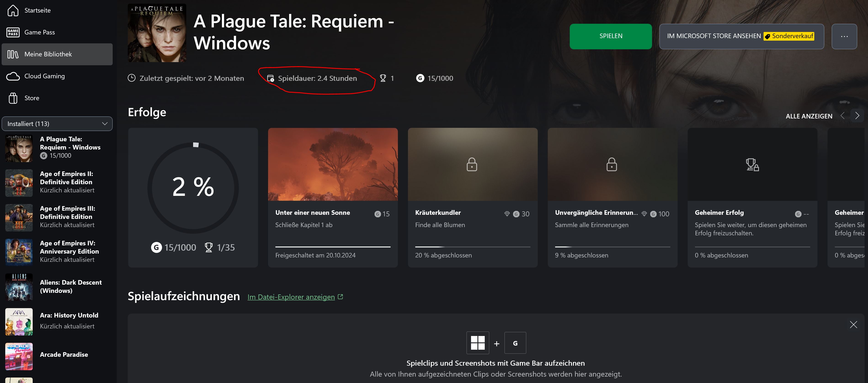Click the Sonderverkauf price tag icon
868x383 pixels.
pos(767,36)
